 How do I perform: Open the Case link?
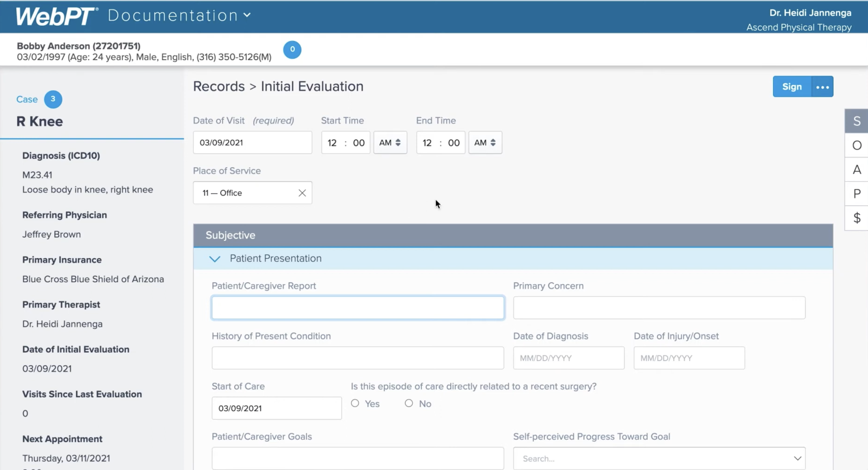(x=27, y=99)
